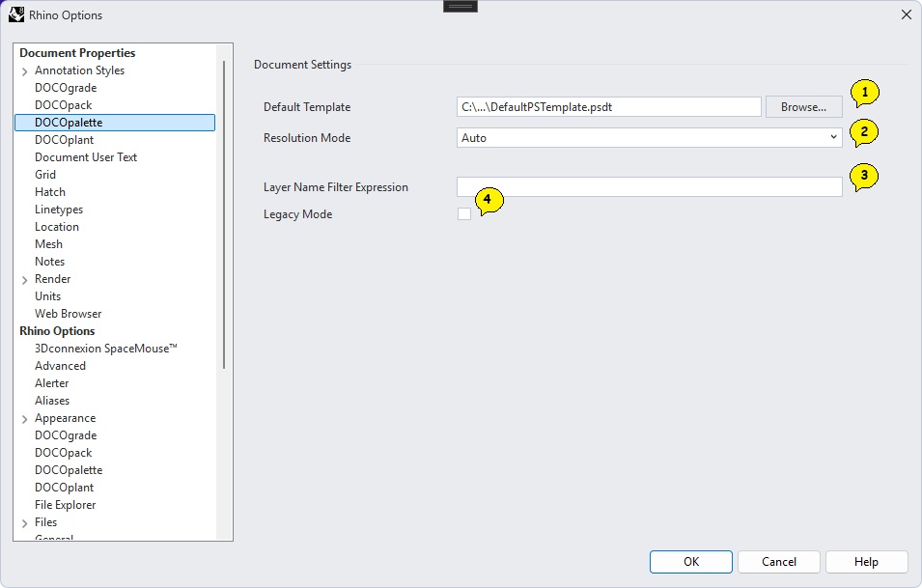
Task: Select Units in the options tree
Action: (47, 296)
